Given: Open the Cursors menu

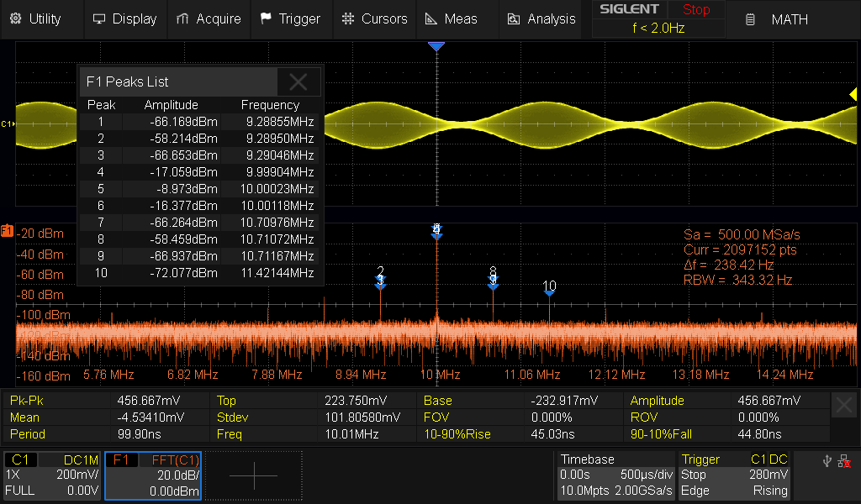Looking at the screenshot, I should click(x=374, y=18).
